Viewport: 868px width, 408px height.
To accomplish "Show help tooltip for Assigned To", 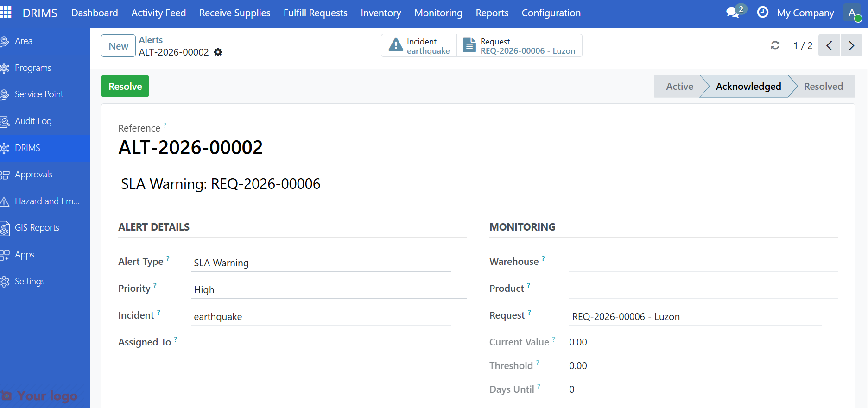I will [176, 339].
